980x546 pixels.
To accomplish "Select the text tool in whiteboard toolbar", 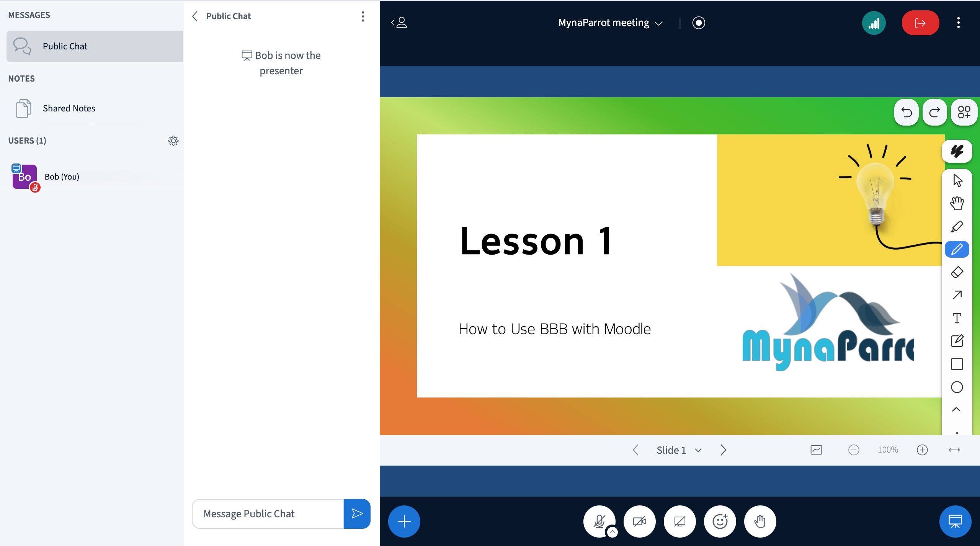I will tap(957, 318).
